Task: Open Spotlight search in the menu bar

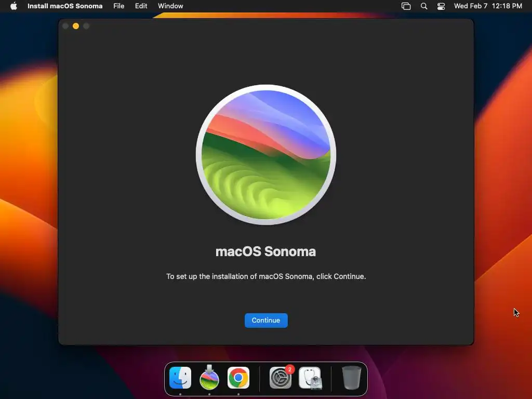Action: 424,6
